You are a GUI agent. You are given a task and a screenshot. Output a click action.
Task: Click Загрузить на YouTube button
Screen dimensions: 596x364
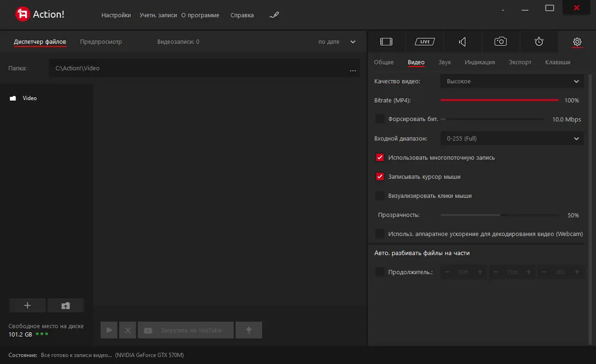pos(186,330)
